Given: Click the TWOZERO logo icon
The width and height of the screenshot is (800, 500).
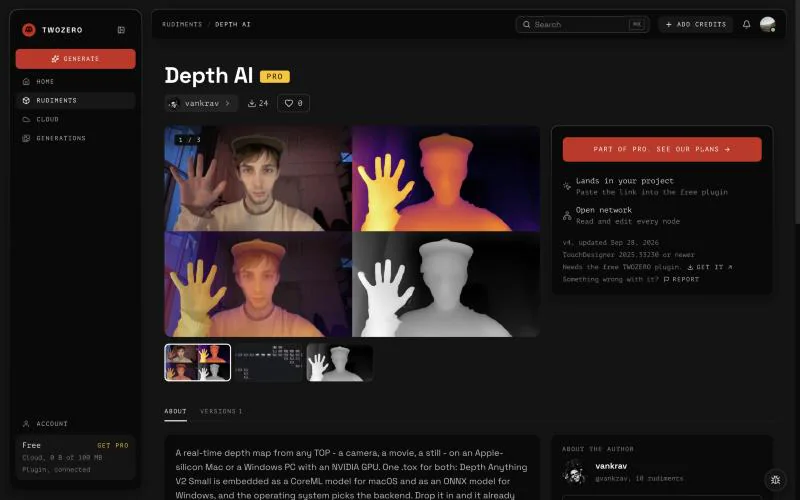Looking at the screenshot, I should pos(29,30).
